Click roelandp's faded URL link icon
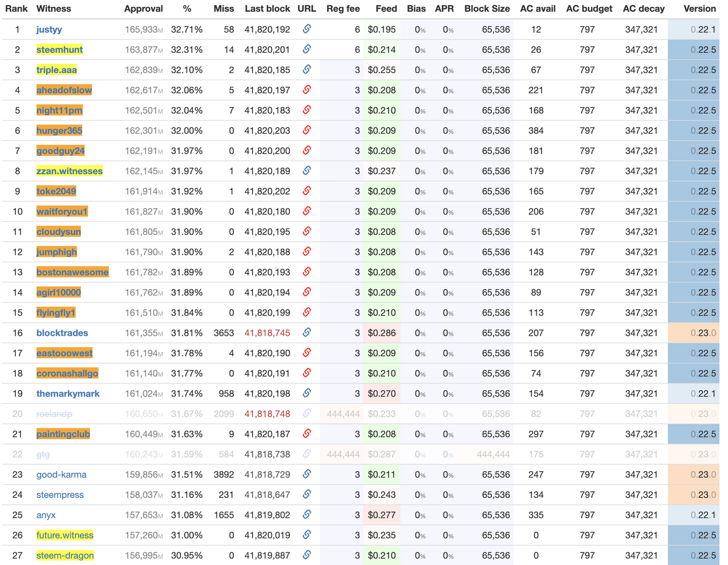The height and width of the screenshot is (565, 728). click(x=307, y=414)
